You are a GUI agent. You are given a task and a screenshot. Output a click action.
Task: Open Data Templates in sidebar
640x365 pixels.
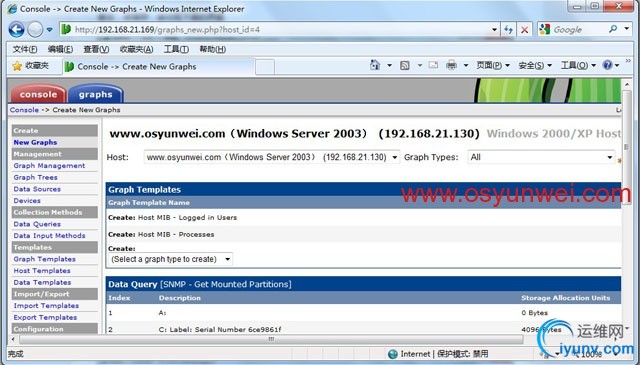tap(42, 283)
